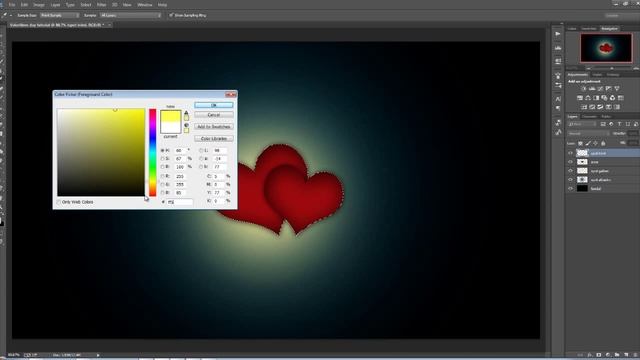This screenshot has height=360, width=640.
Task: Add a Channel Mixer adjustment layer
Action: click(612, 98)
